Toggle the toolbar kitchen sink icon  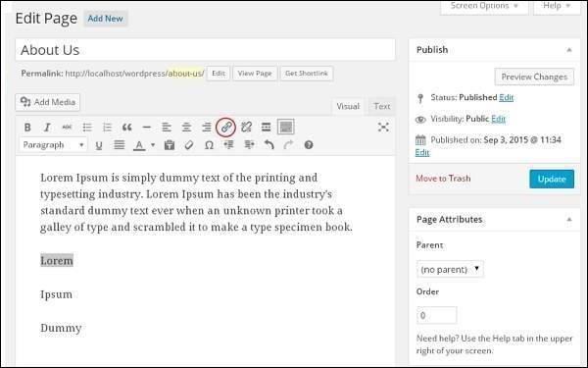(286, 127)
